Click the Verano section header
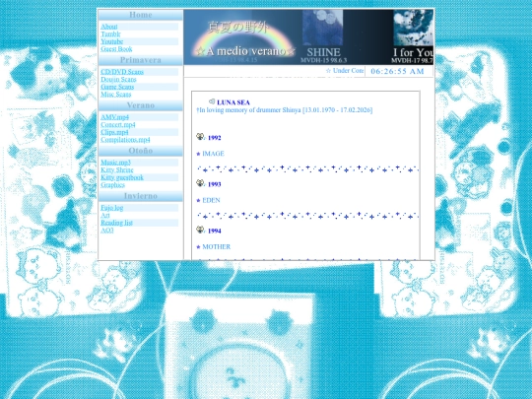 click(141, 105)
